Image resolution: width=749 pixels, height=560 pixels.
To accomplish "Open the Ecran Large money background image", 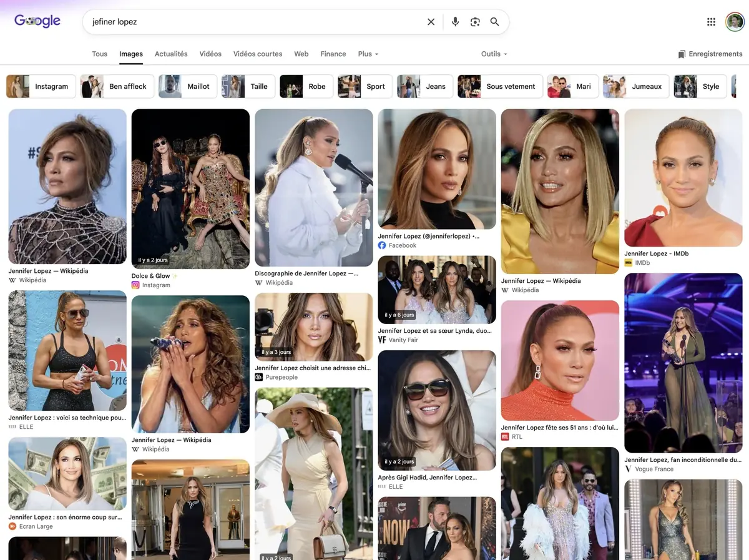I will click(x=67, y=474).
